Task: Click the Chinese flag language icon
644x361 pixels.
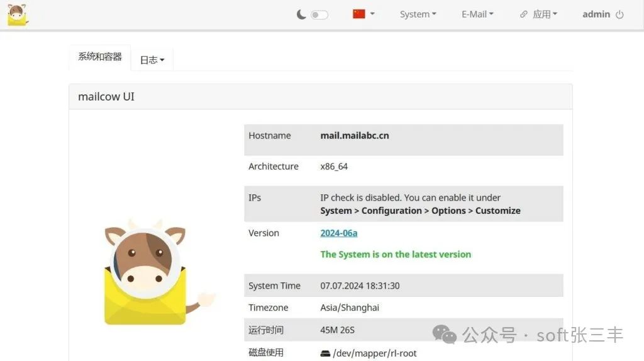Action: pyautogui.click(x=359, y=14)
